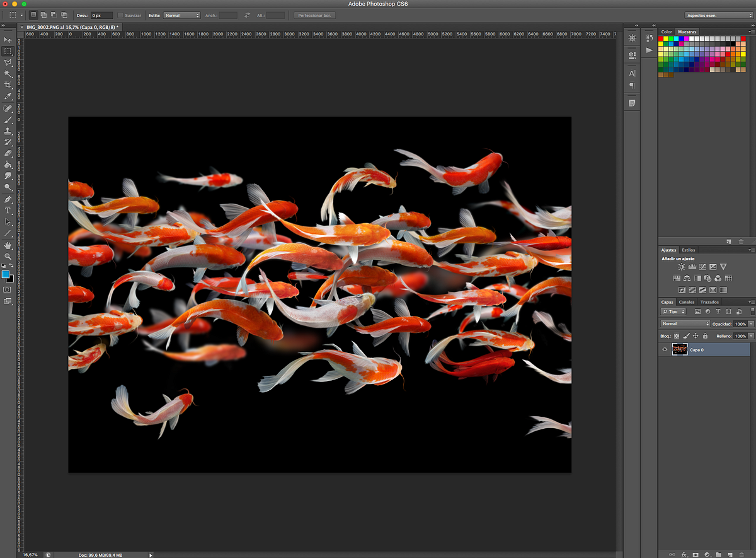Hide the Capa 0 layer
Viewport: 756px width, 558px height.
pyautogui.click(x=664, y=350)
